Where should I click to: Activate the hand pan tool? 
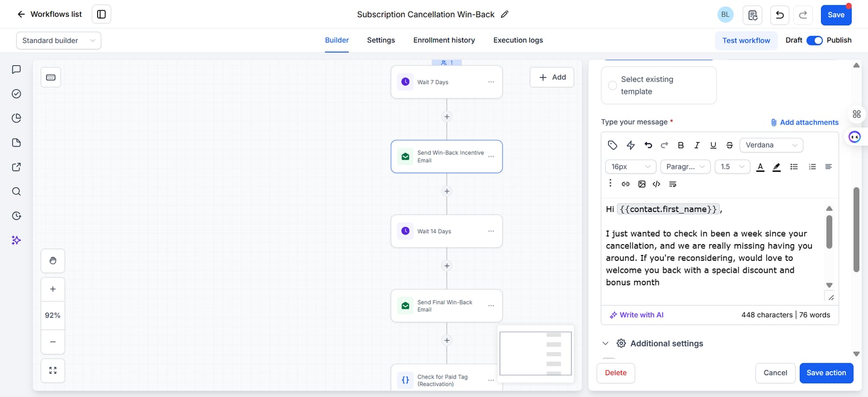(53, 261)
